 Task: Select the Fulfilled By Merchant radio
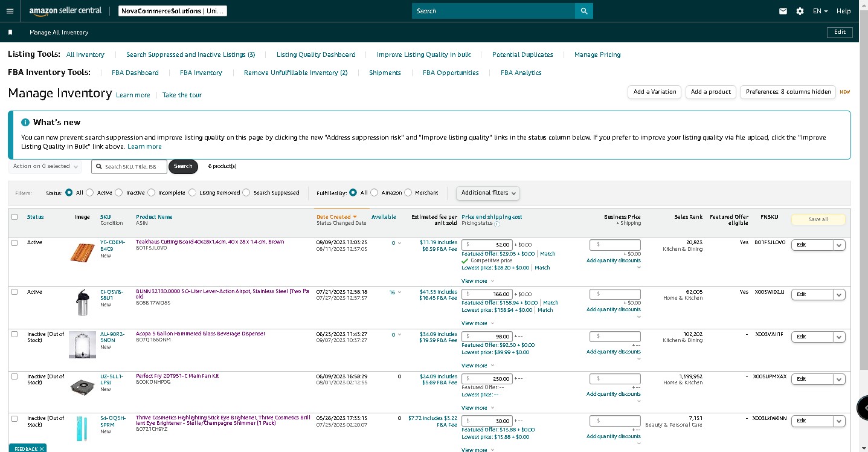[x=408, y=193]
